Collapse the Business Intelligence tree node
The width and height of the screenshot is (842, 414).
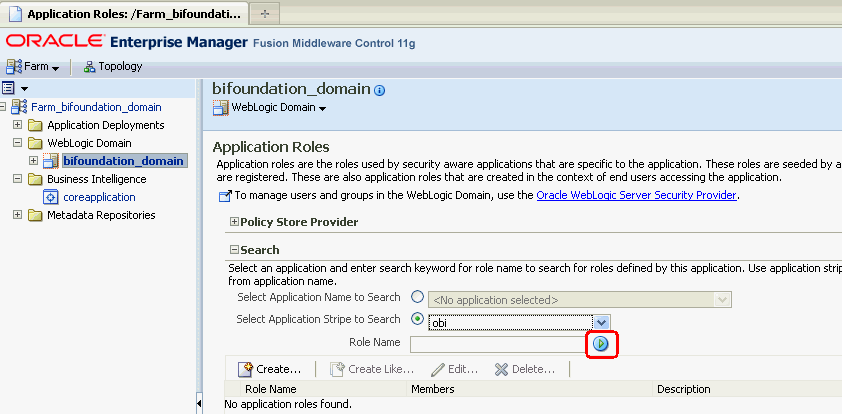17,179
